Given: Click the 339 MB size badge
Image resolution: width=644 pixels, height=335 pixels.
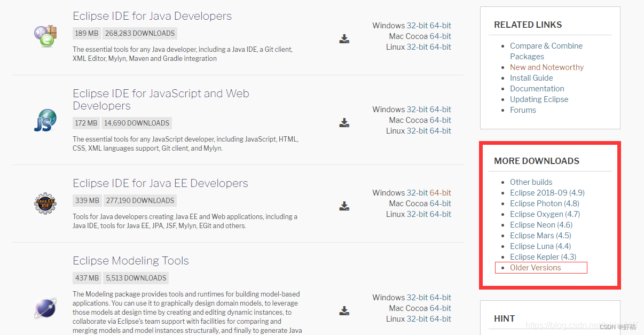Looking at the screenshot, I should 87,200.
